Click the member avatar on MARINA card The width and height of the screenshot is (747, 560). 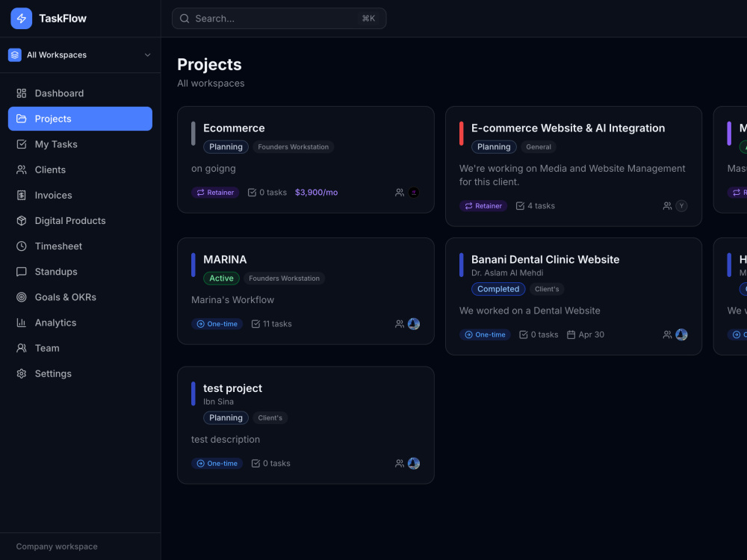(x=414, y=324)
